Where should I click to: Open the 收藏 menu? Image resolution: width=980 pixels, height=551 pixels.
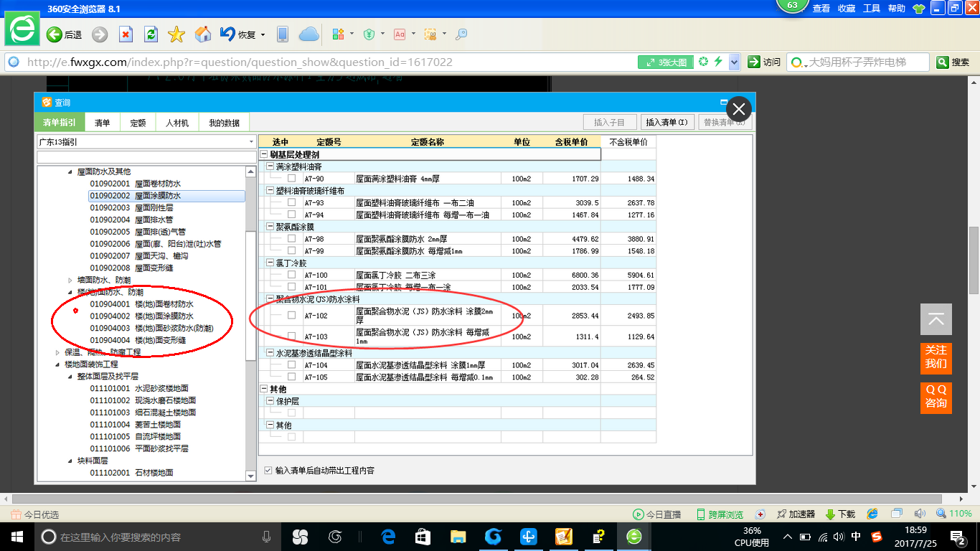pos(847,9)
